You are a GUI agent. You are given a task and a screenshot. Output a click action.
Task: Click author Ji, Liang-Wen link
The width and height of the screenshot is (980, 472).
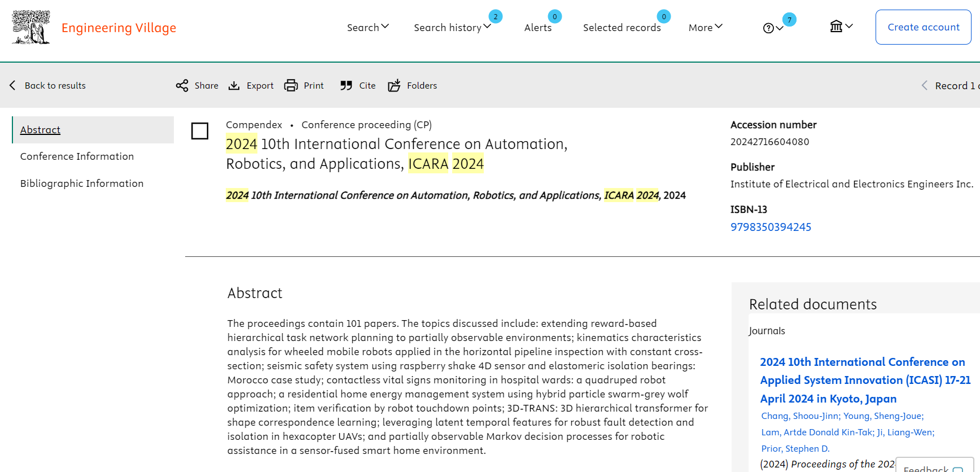[x=905, y=432]
